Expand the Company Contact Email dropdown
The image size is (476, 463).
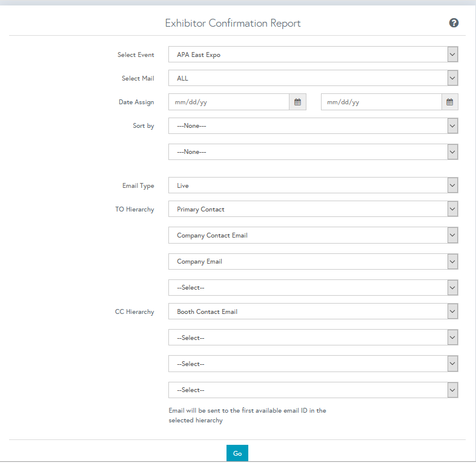point(312,235)
